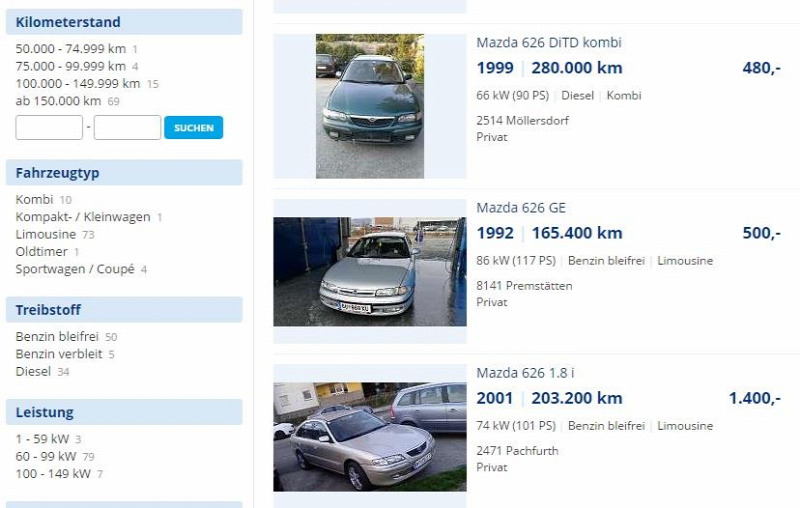Click the green Mazda kombi thumbnail
Image resolution: width=800 pixels, height=508 pixels.
pyautogui.click(x=370, y=106)
